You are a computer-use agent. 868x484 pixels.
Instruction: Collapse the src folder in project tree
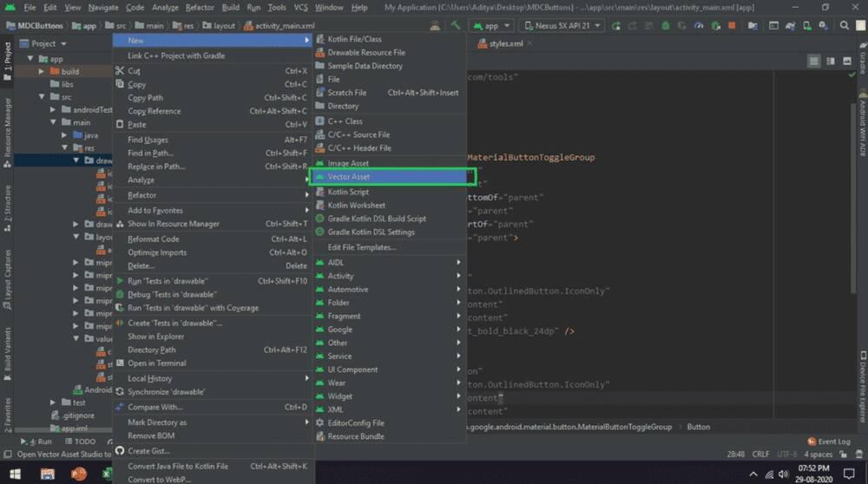[x=42, y=97]
